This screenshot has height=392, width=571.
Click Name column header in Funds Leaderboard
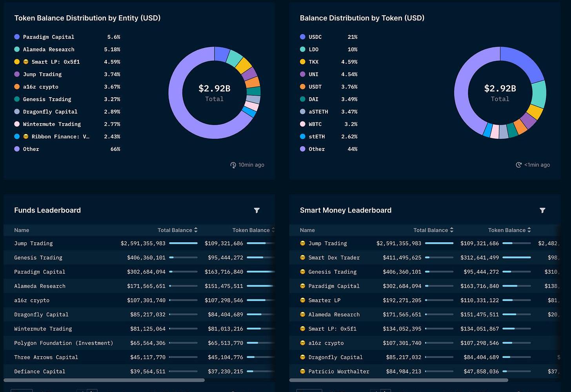pos(22,230)
